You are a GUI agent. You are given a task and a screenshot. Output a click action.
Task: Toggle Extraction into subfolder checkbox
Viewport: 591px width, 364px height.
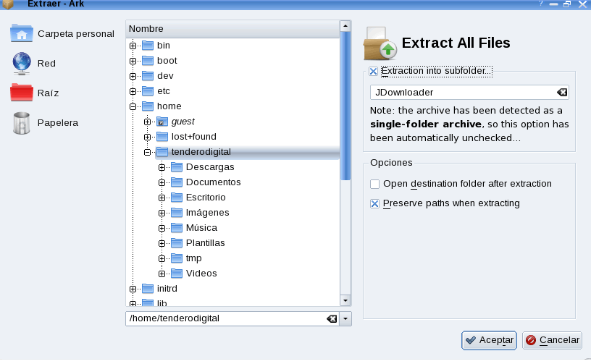374,71
